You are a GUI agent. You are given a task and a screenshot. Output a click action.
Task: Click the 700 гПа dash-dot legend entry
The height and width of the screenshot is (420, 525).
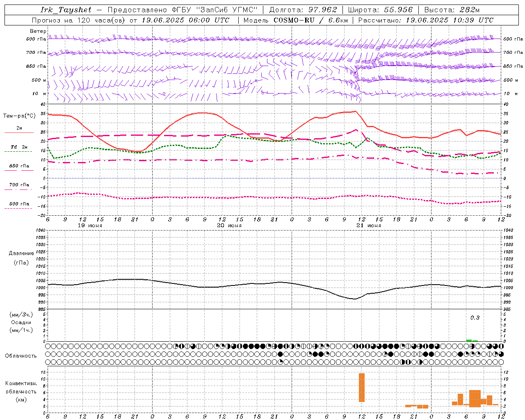[19, 185]
